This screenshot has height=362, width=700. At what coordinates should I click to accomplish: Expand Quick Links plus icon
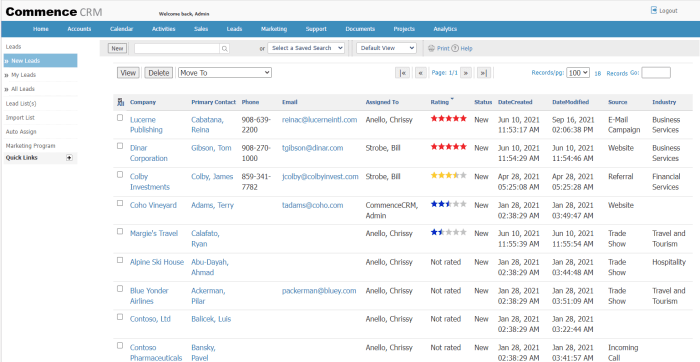coord(69,158)
